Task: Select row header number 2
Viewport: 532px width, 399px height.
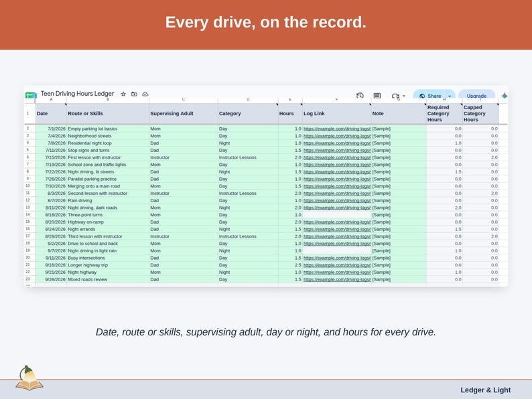Action: (28, 129)
